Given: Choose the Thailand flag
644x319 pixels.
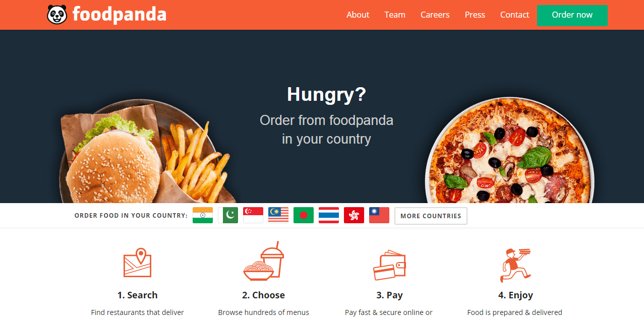Looking at the screenshot, I should tap(329, 215).
